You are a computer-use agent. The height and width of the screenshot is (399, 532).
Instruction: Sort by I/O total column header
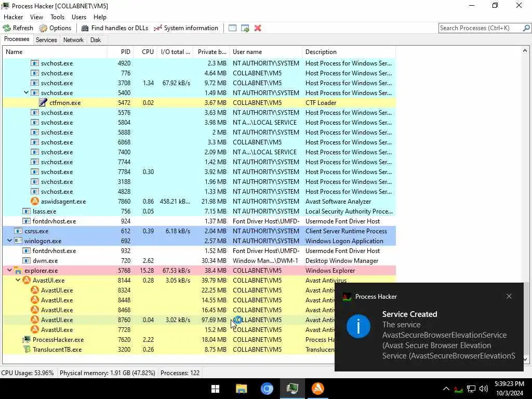[175, 52]
